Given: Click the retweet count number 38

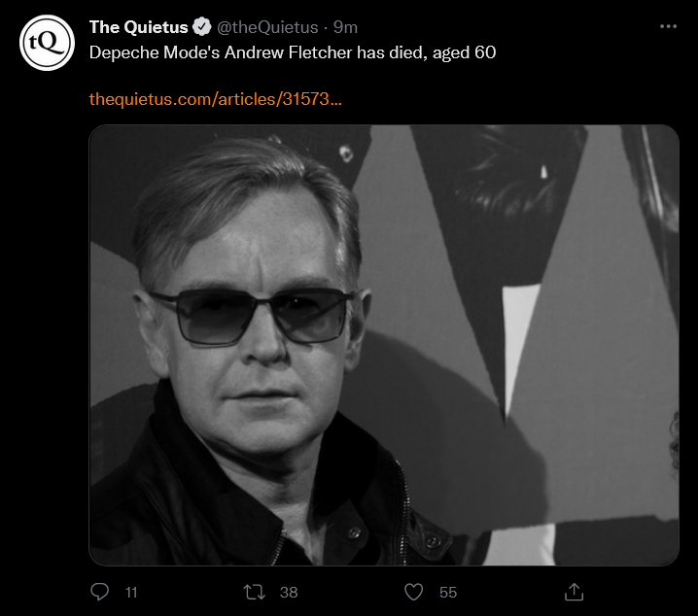Looking at the screenshot, I should (x=288, y=592).
